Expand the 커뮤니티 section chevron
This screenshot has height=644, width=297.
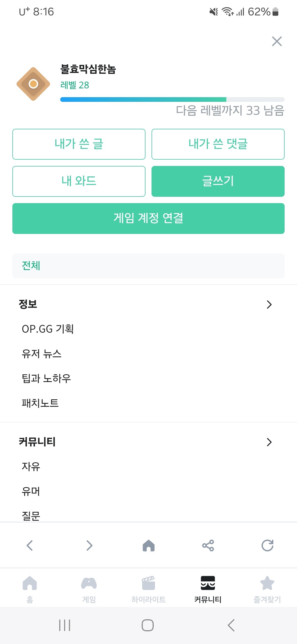[x=269, y=442]
